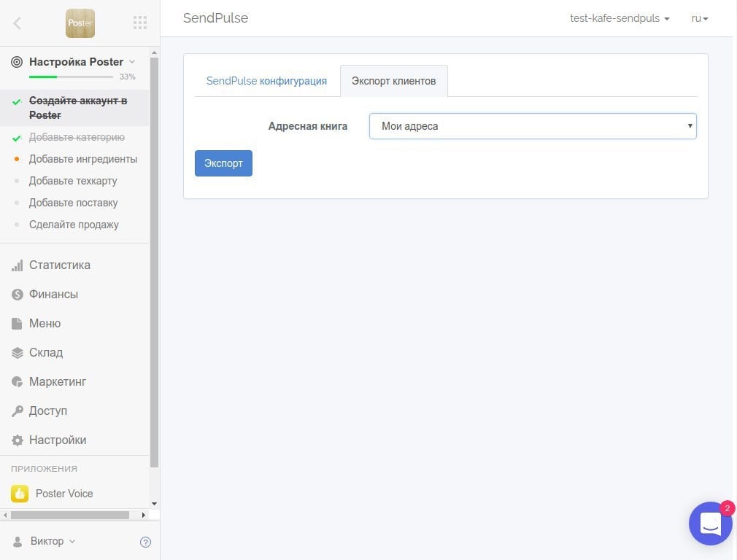
Task: Switch to SendPulse конфигурация tab
Action: pos(266,81)
